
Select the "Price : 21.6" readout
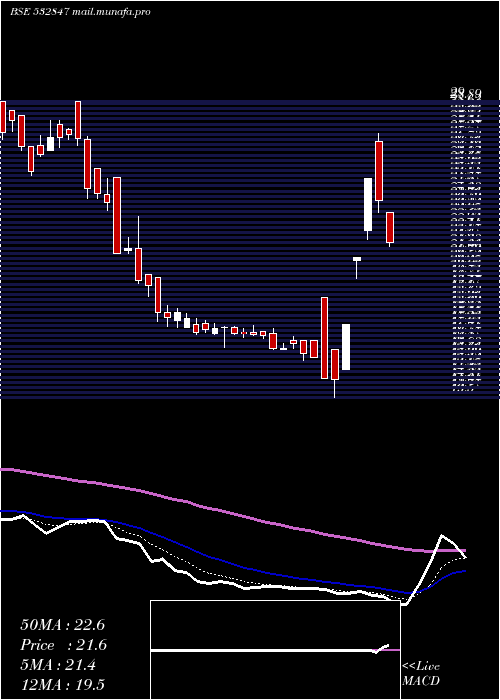63,645
